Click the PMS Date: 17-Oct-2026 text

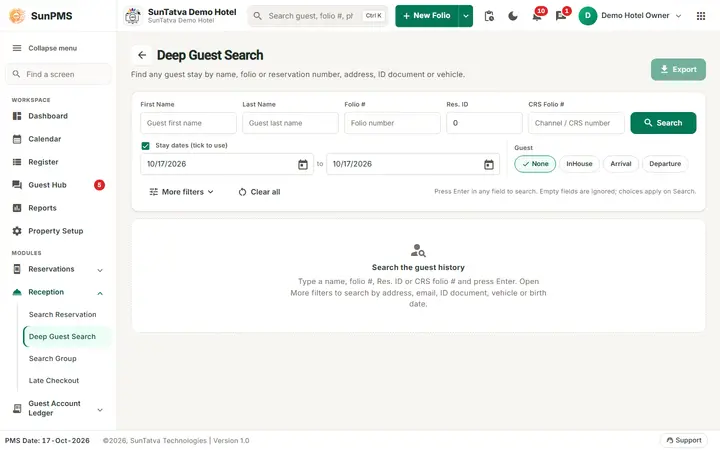(47, 441)
